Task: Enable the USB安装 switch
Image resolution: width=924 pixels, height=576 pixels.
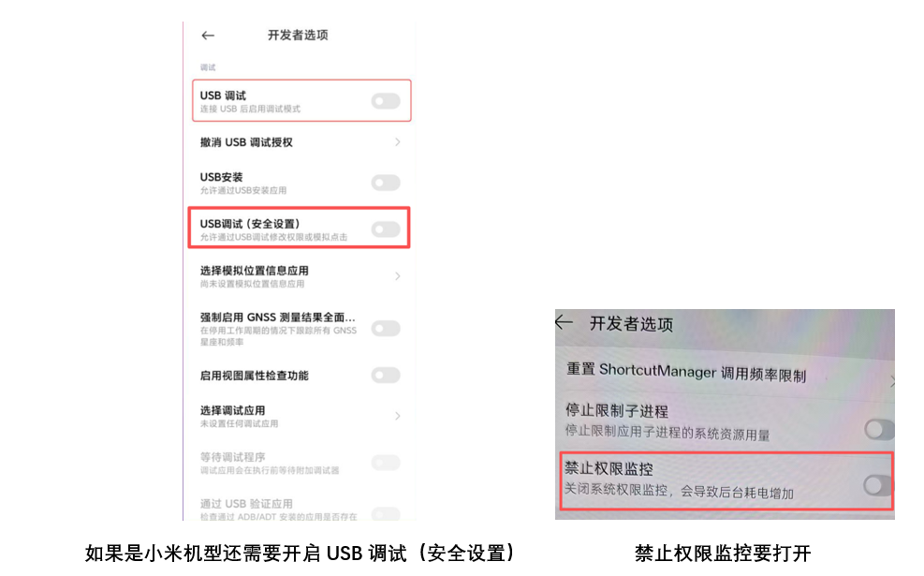Action: tap(386, 183)
